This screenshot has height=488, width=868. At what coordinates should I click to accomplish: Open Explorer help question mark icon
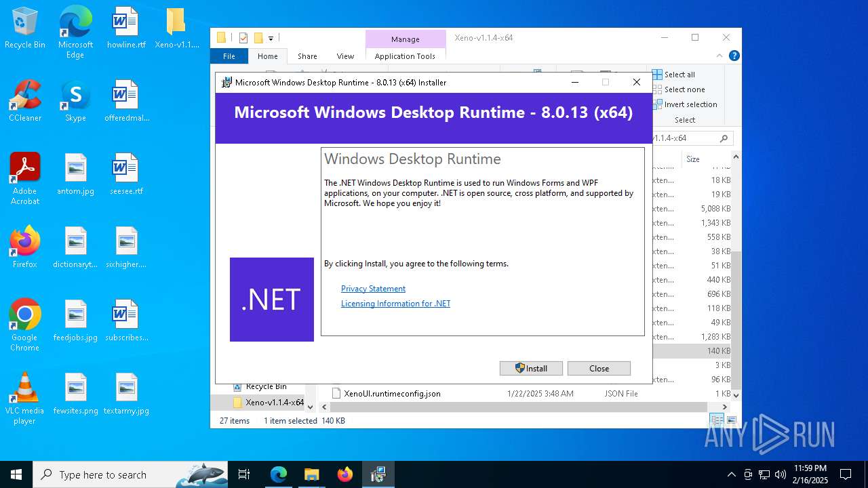tap(734, 56)
